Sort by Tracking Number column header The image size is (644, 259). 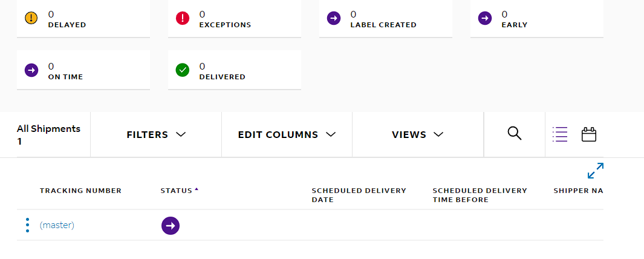pos(80,191)
